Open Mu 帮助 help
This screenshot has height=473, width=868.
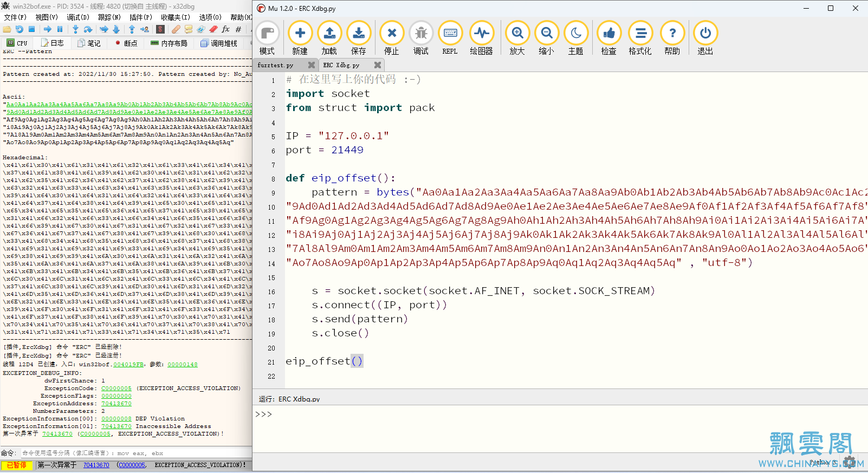(x=672, y=38)
